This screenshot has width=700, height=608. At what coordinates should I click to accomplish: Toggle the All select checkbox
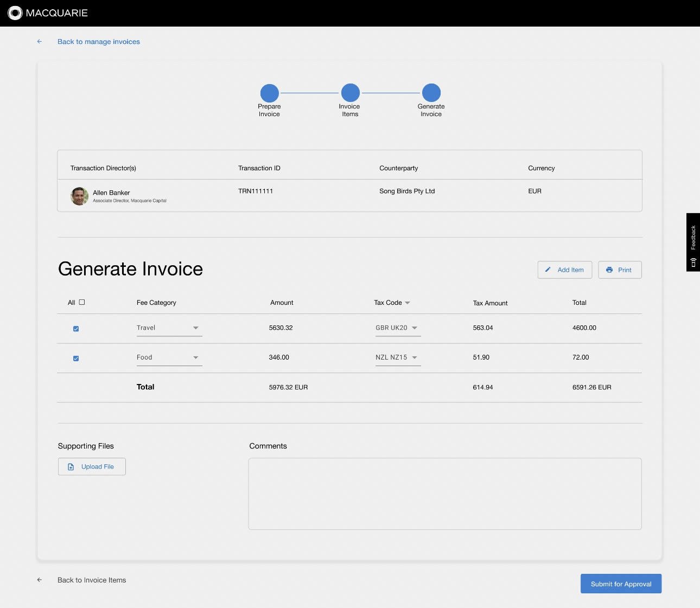(82, 302)
